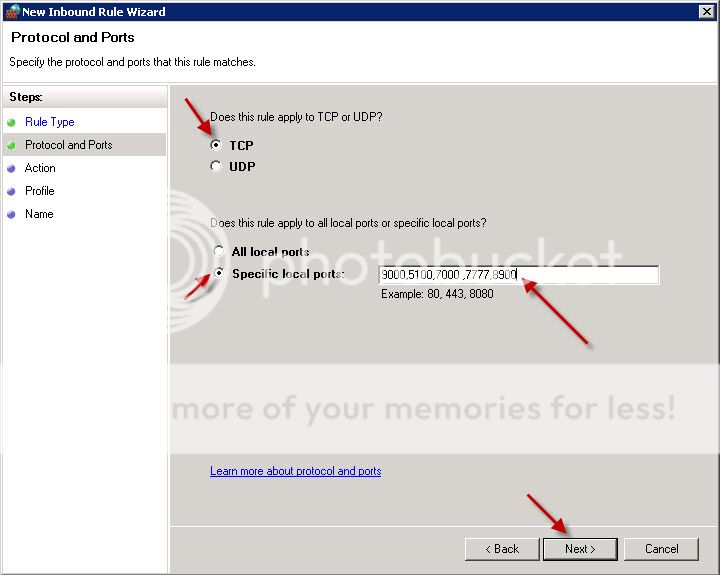Enable the Specific local ports option

click(219, 274)
